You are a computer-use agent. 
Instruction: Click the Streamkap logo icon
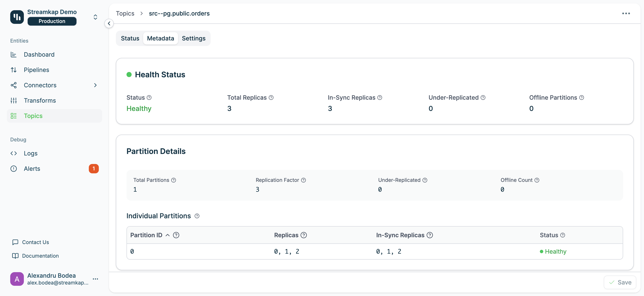[17, 17]
